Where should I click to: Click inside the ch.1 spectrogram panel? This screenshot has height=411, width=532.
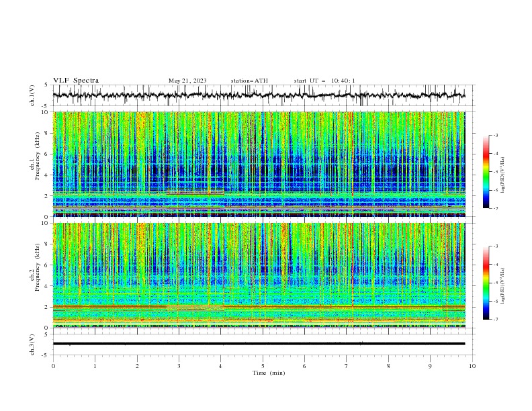[x=259, y=164]
